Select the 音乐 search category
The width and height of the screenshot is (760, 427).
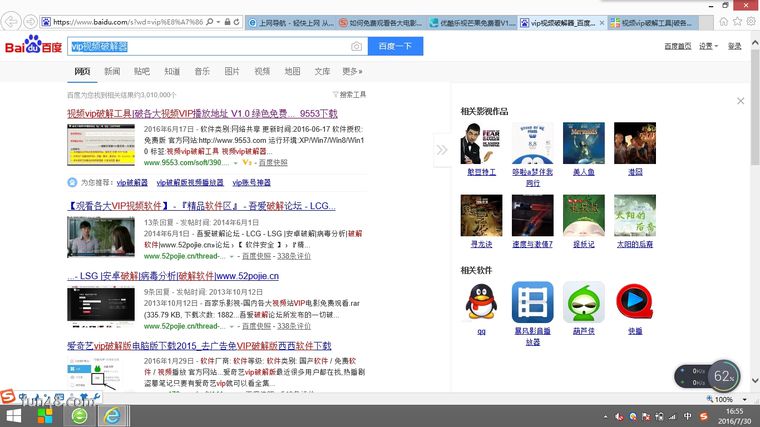[202, 71]
